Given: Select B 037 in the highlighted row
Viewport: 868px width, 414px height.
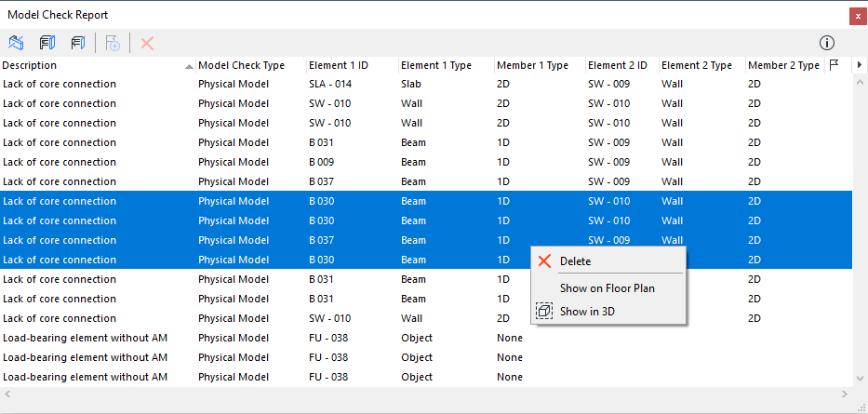Looking at the screenshot, I should tap(322, 240).
